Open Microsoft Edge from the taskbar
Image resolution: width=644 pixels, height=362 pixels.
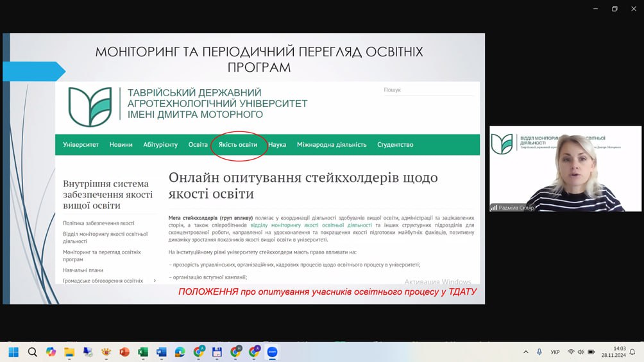[x=180, y=352]
